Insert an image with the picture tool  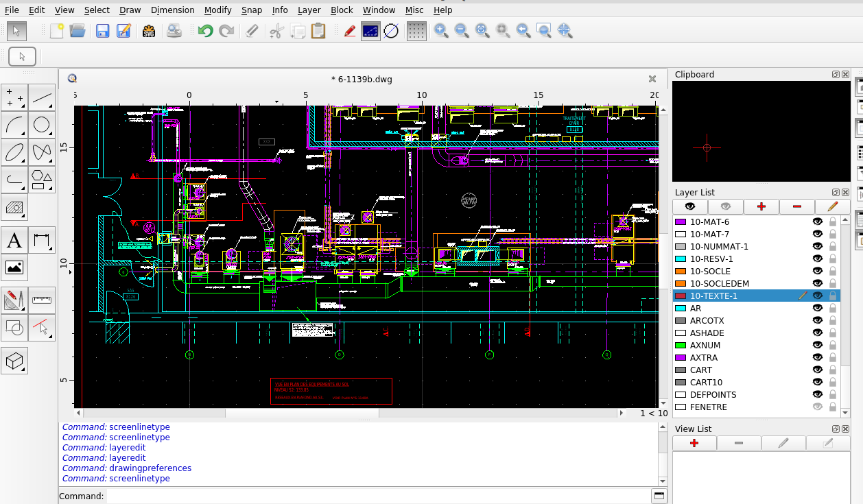(14, 267)
